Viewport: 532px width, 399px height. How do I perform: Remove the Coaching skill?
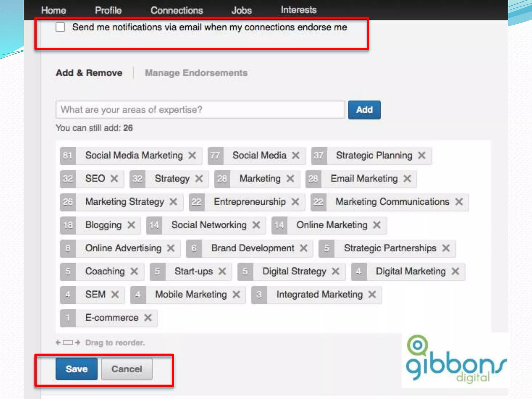134,271
